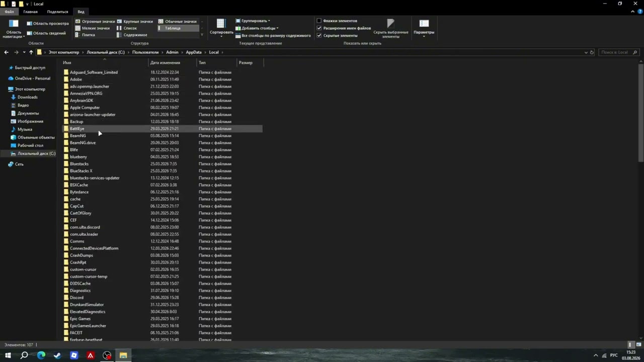Open Локальный диск (C:) in navigation pane
Screen dimensions: 644x362
coord(36,153)
